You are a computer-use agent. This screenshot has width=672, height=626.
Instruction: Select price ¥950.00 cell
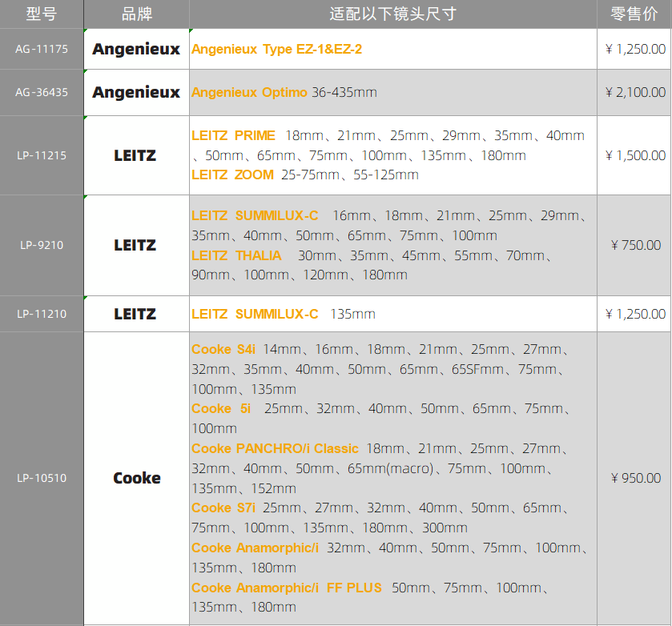click(x=634, y=478)
